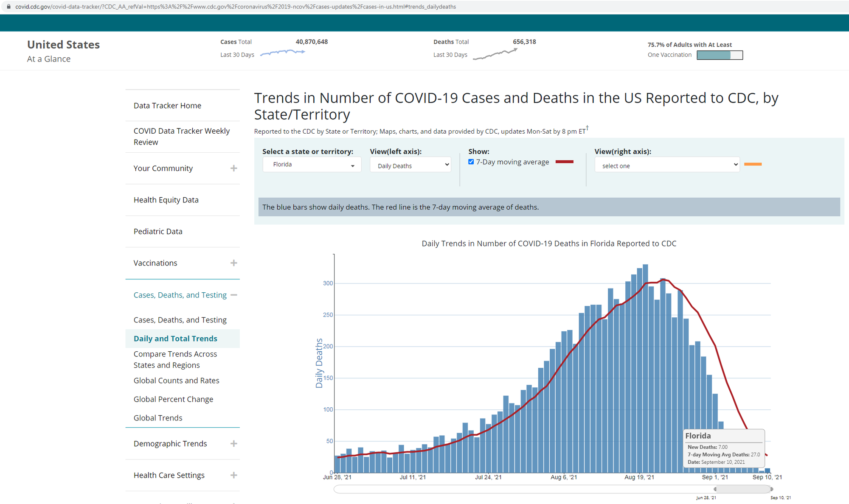Expand Health Care Settings plus icon

click(x=233, y=475)
